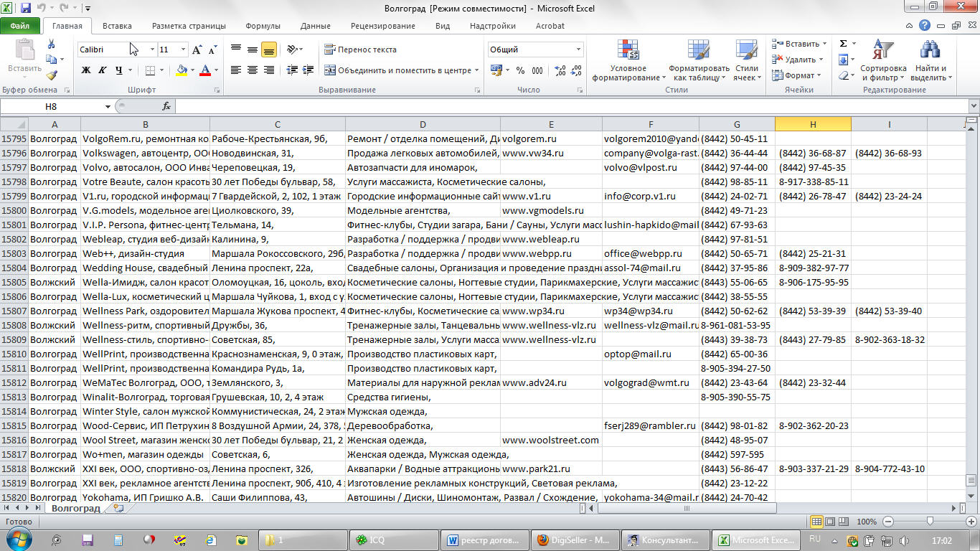
Task: Click Формат in the Ячейки group
Action: click(x=796, y=75)
